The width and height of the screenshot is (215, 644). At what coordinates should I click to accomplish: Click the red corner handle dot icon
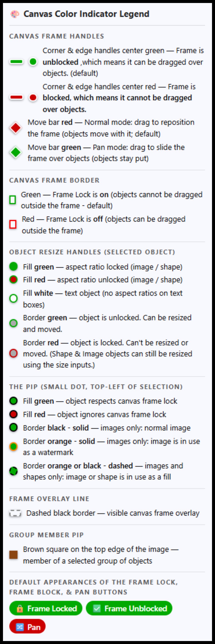click(x=33, y=98)
